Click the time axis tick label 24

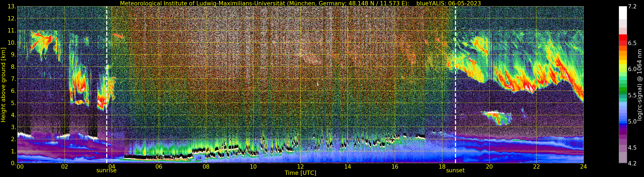[583, 166]
